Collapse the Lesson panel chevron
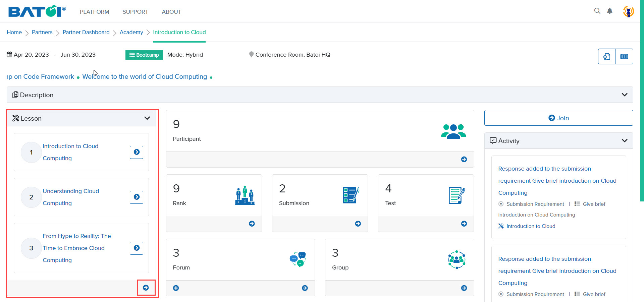 tap(147, 118)
